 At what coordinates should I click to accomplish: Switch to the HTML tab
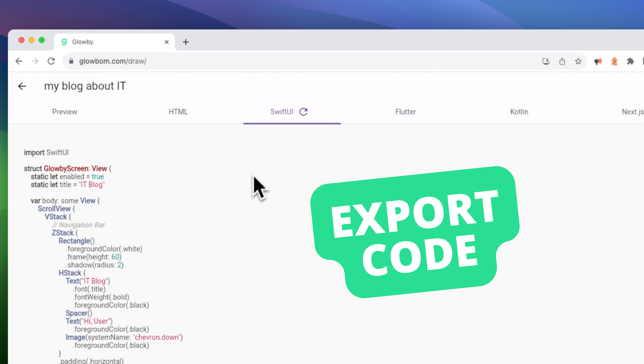pos(178,112)
